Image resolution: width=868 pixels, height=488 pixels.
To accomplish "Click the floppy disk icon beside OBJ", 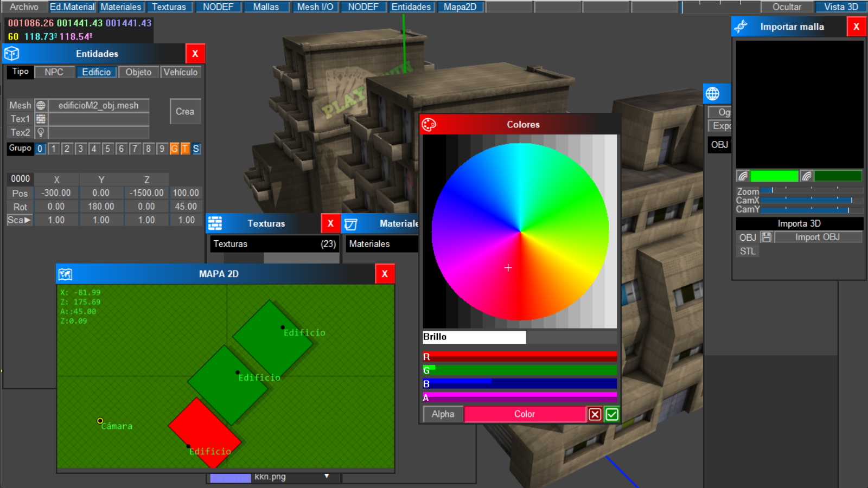I will pos(766,237).
